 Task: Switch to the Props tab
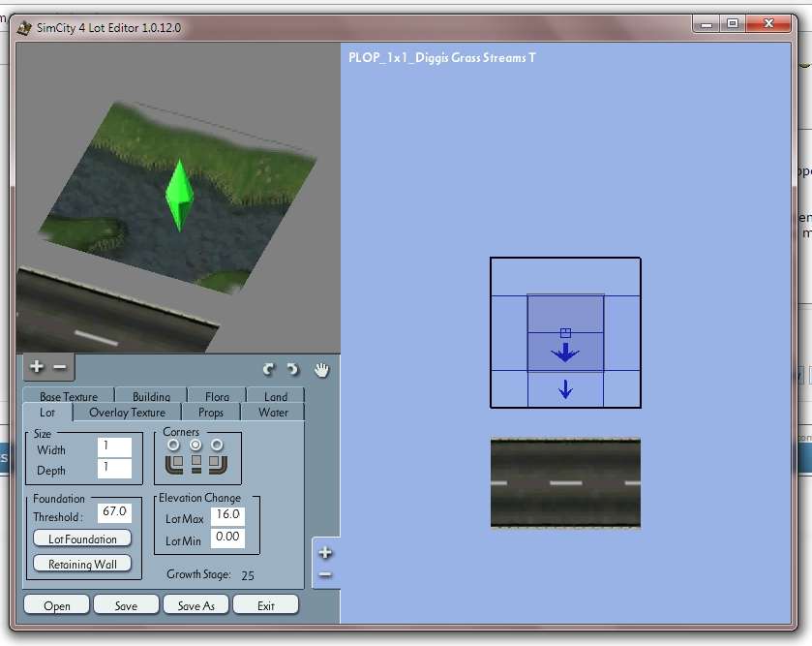point(211,413)
